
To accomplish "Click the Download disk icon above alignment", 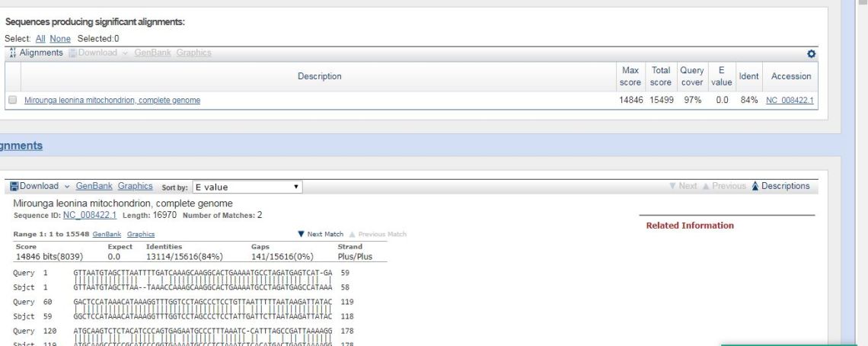I will point(14,187).
